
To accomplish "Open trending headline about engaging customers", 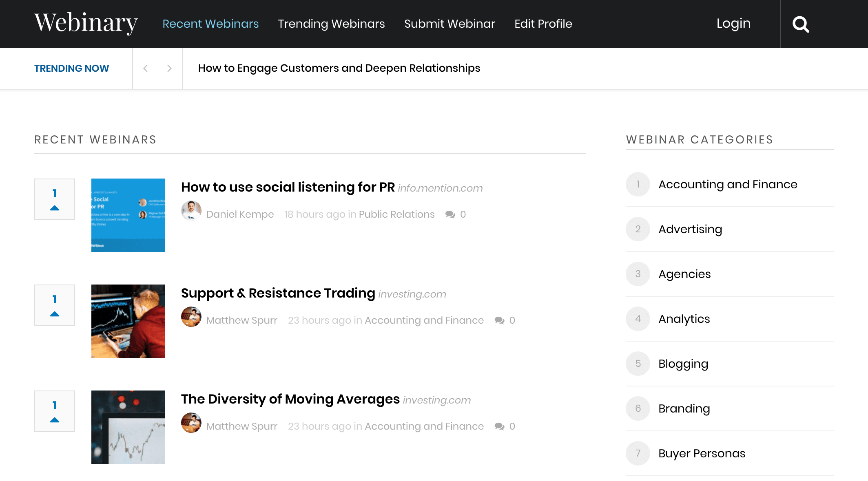I will 339,68.
